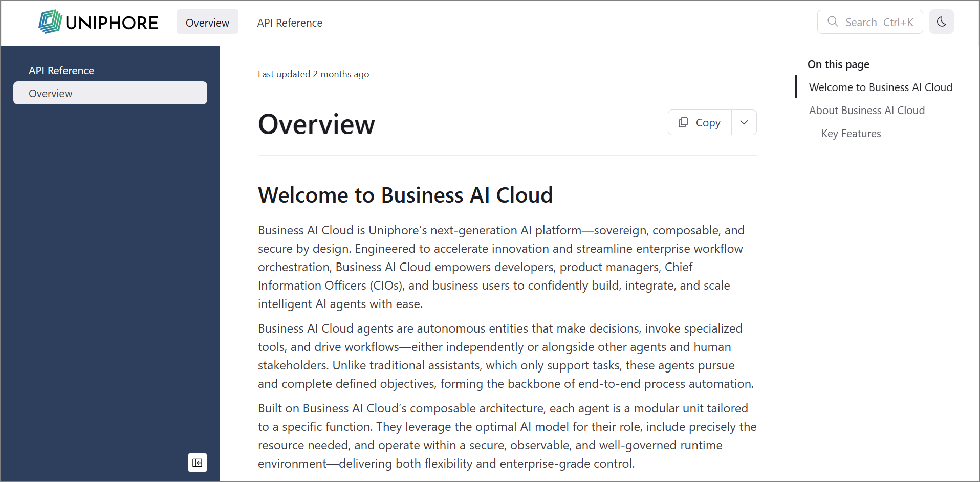This screenshot has width=980, height=482.
Task: Collapse the sidebar using the panel icon
Action: point(197,463)
